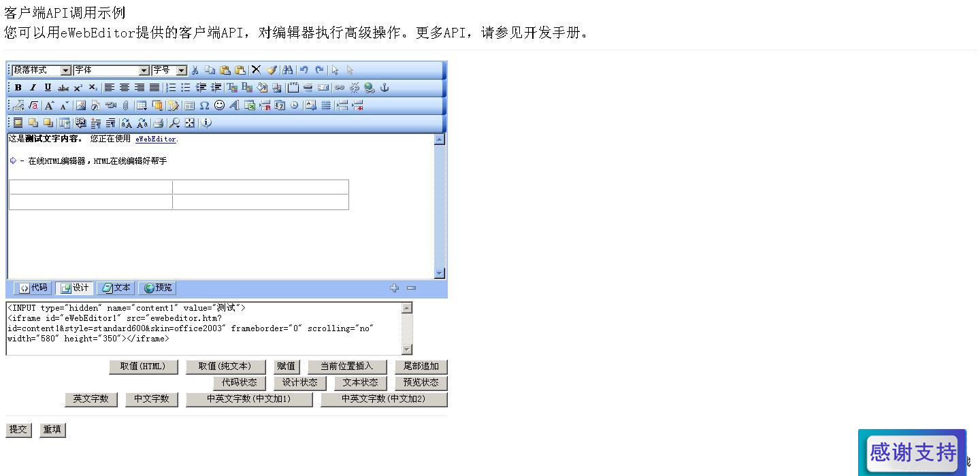The image size is (980, 476).
Task: Align text left
Action: tap(109, 88)
